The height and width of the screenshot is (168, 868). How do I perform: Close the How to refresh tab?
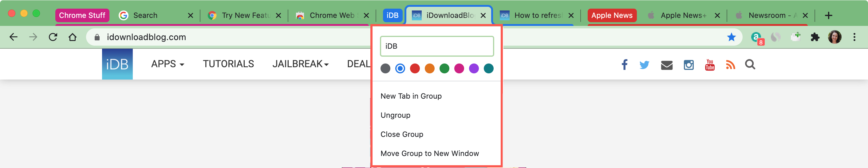pyautogui.click(x=571, y=15)
